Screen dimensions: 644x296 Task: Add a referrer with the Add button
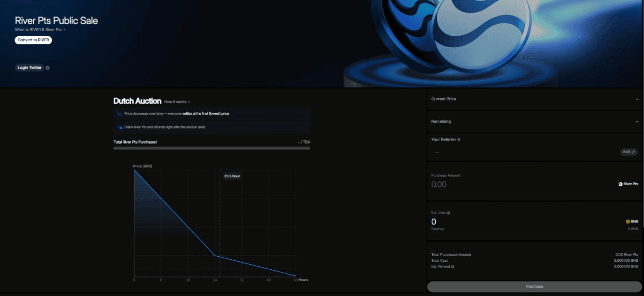[628, 152]
